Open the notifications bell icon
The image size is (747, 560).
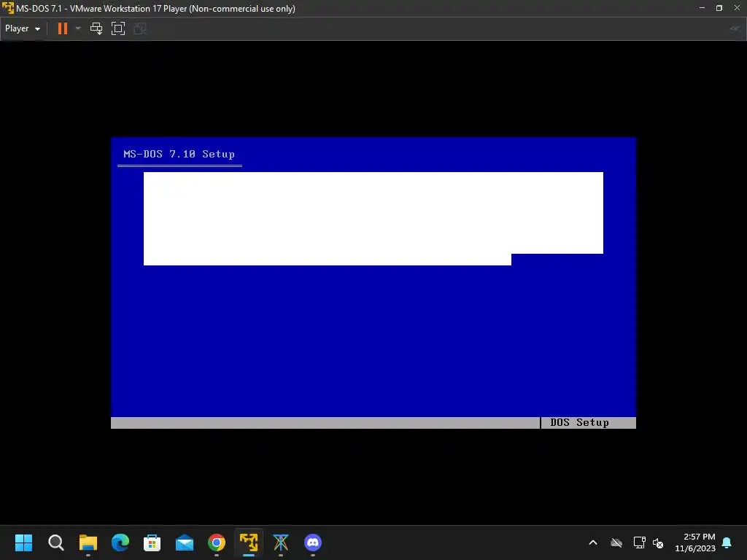[x=727, y=542]
